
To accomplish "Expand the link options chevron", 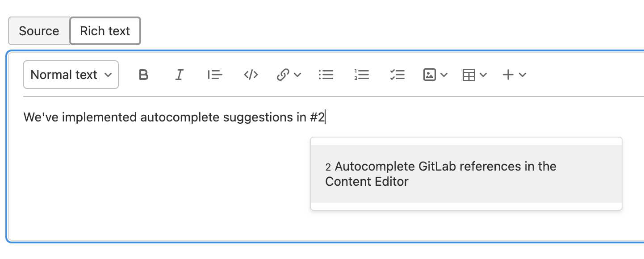I will pos(297,75).
